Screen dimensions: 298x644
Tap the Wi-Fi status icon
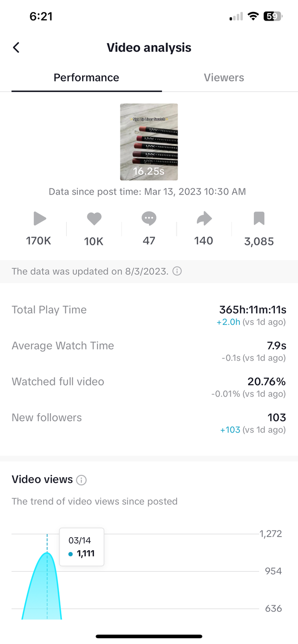253,17
